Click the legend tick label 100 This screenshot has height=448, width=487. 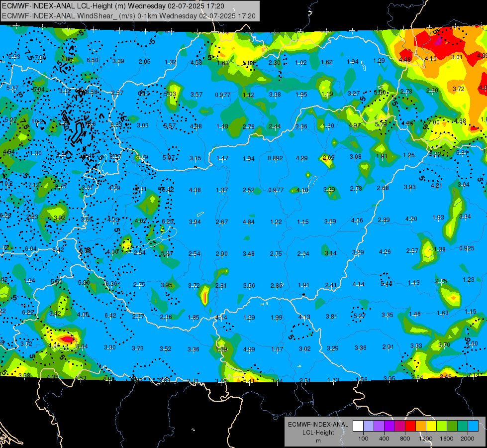pyautogui.click(x=363, y=439)
